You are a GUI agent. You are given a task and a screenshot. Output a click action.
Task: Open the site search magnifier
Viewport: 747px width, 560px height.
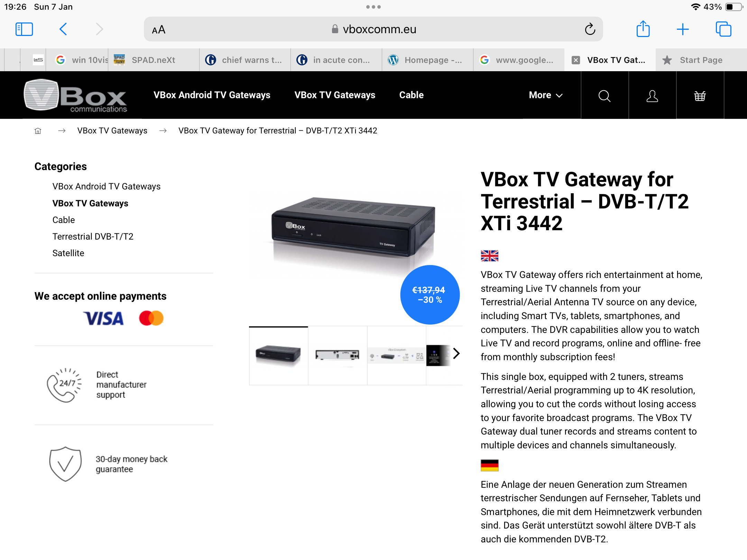pos(605,96)
